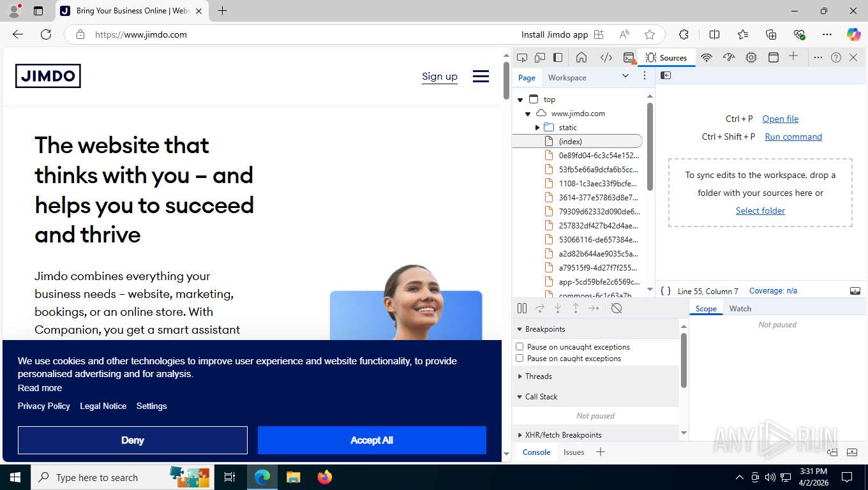The width and height of the screenshot is (868, 490).
Task: Open the Network tool wifi icon
Action: coord(707,57)
